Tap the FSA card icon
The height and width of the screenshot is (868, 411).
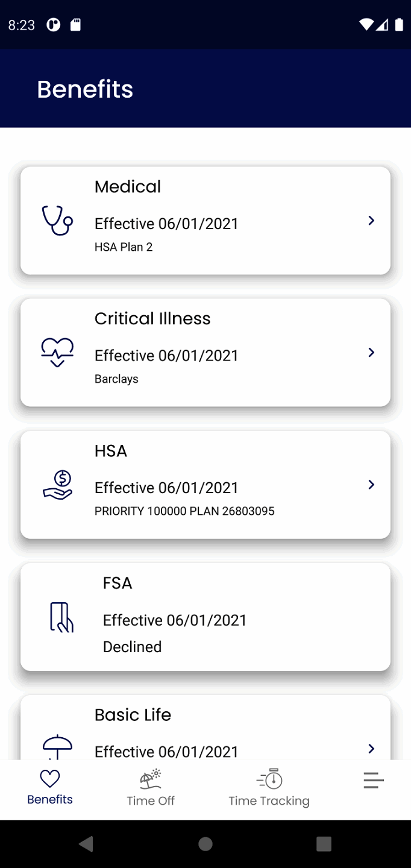61,617
